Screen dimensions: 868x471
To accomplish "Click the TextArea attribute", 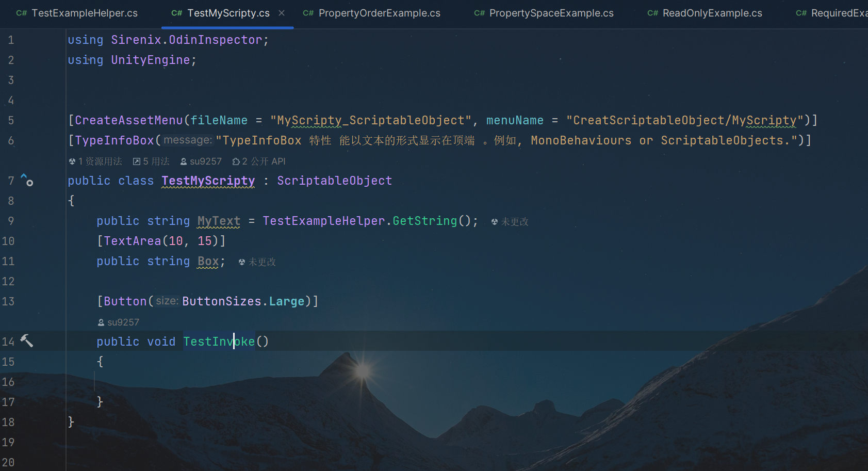I will pos(133,241).
